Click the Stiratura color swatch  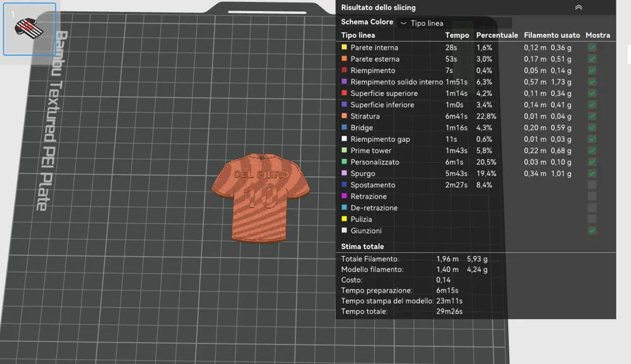[344, 116]
